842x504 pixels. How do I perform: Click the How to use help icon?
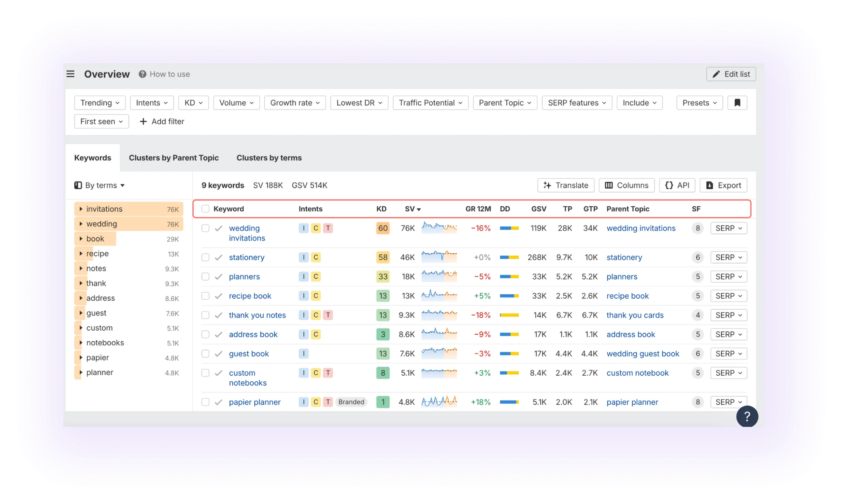click(x=142, y=74)
